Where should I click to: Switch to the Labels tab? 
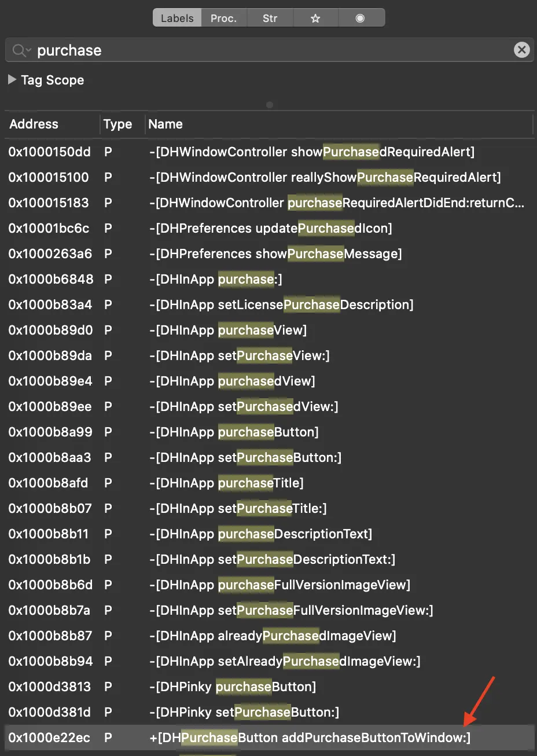click(x=177, y=18)
